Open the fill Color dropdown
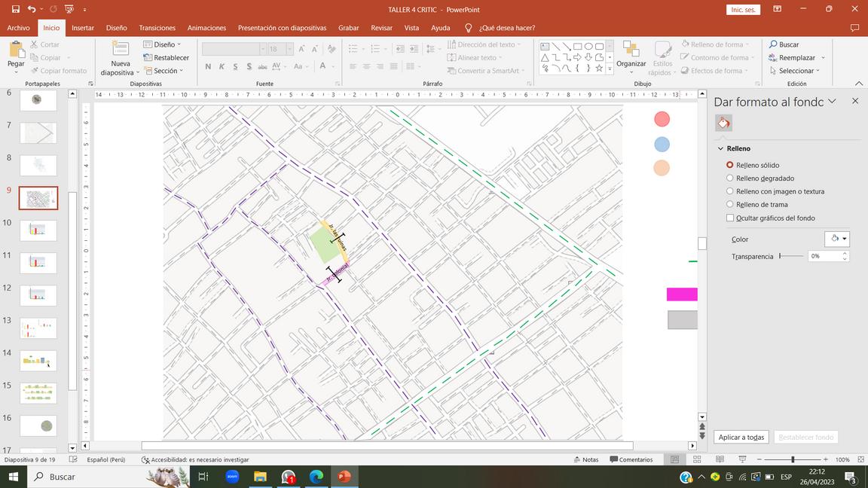The width and height of the screenshot is (868, 488). click(837, 239)
